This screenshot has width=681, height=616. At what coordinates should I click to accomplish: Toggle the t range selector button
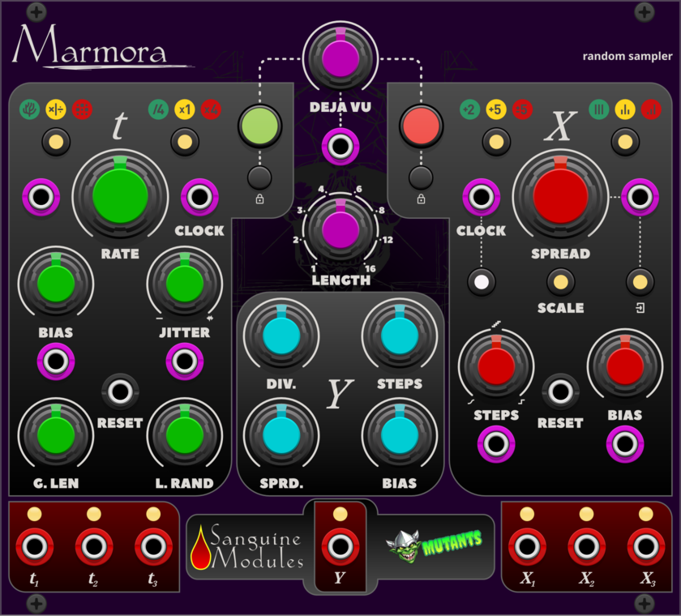point(185,142)
